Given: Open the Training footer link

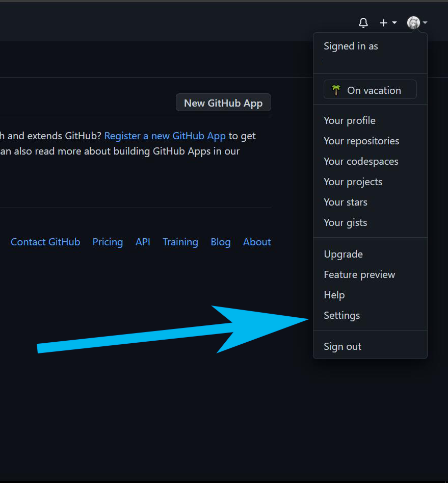Looking at the screenshot, I should tap(180, 242).
